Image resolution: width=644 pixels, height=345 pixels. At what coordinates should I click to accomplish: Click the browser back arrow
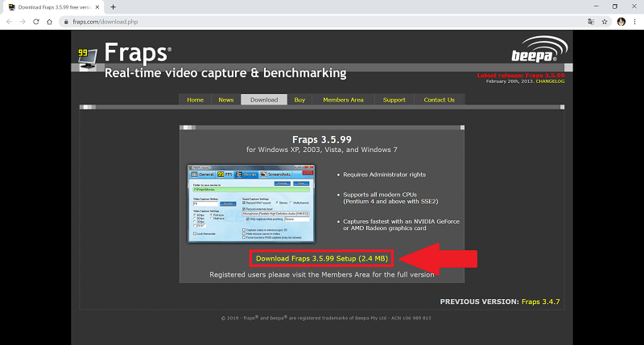tap(10, 21)
